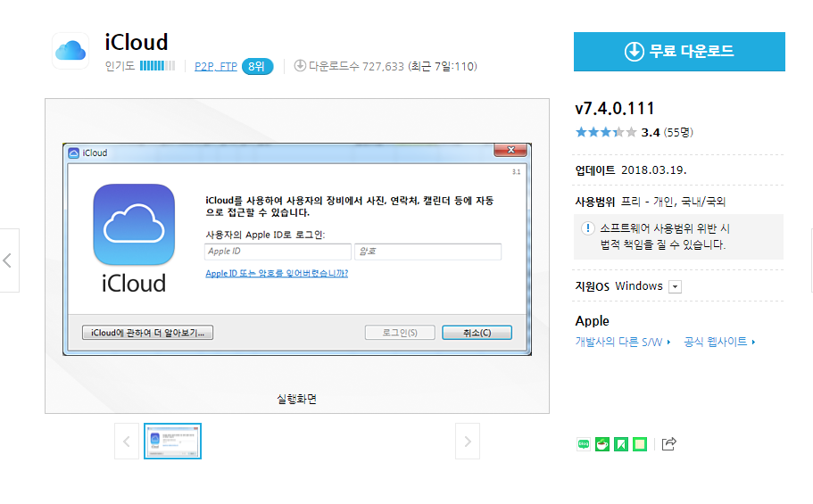Click the 로그인(S) login button
This screenshot has width=813, height=504.
400,333
